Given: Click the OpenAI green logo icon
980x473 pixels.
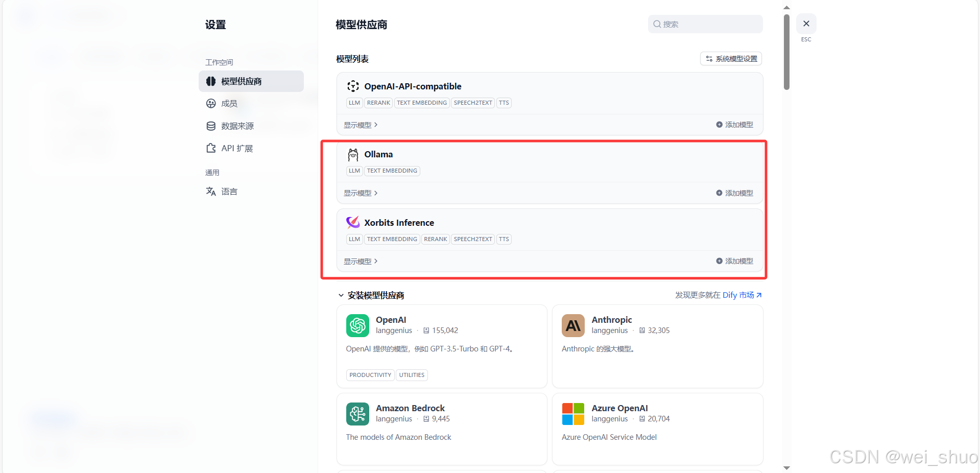Looking at the screenshot, I should pyautogui.click(x=357, y=325).
